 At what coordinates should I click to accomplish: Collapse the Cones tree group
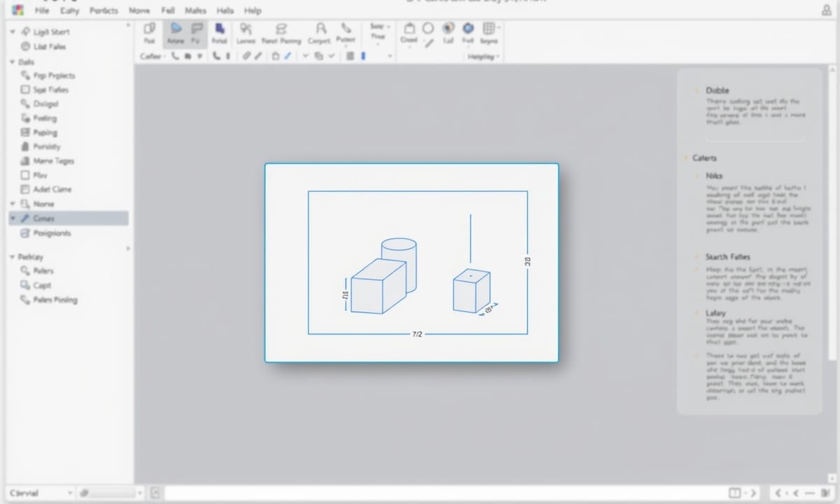pyautogui.click(x=13, y=218)
